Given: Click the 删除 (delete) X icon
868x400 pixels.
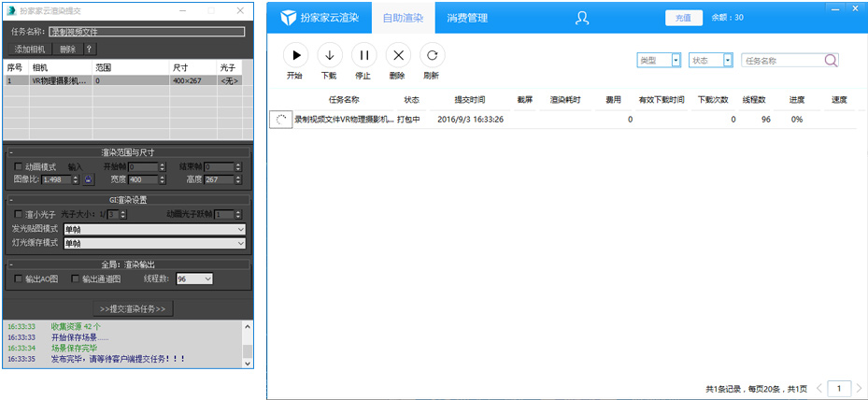Looking at the screenshot, I should (398, 55).
